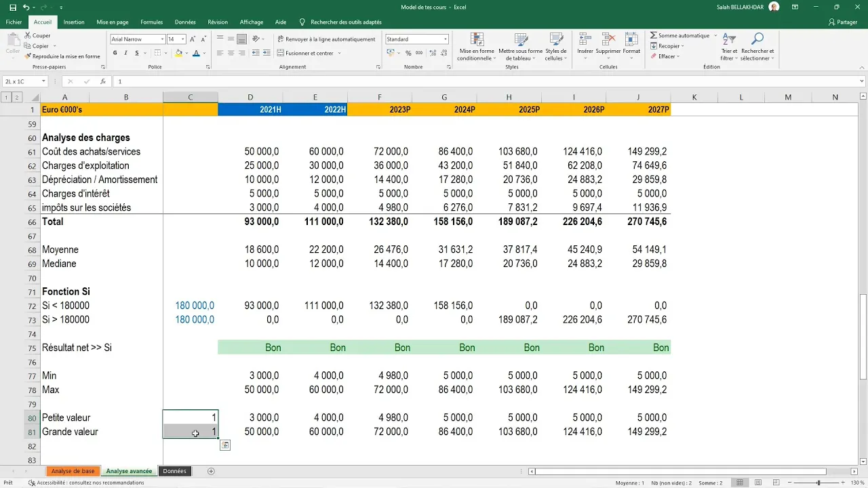Screen dimensions: 868x488
Task: Open the font size 14 dropdown
Action: tap(182, 39)
